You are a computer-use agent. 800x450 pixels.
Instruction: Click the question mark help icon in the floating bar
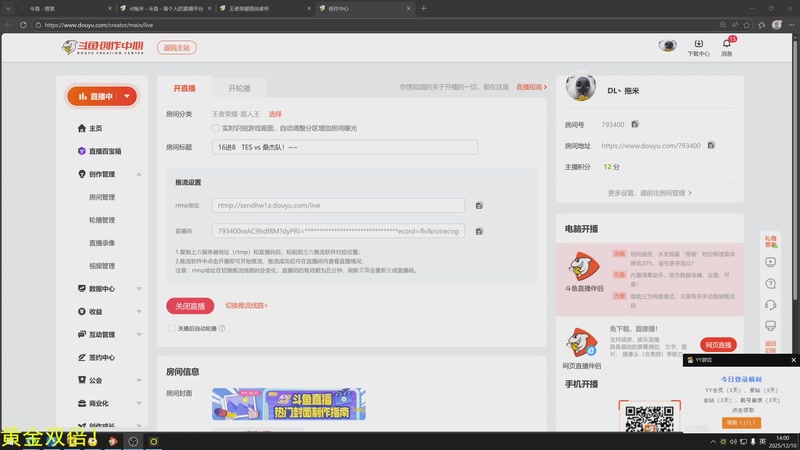770,284
